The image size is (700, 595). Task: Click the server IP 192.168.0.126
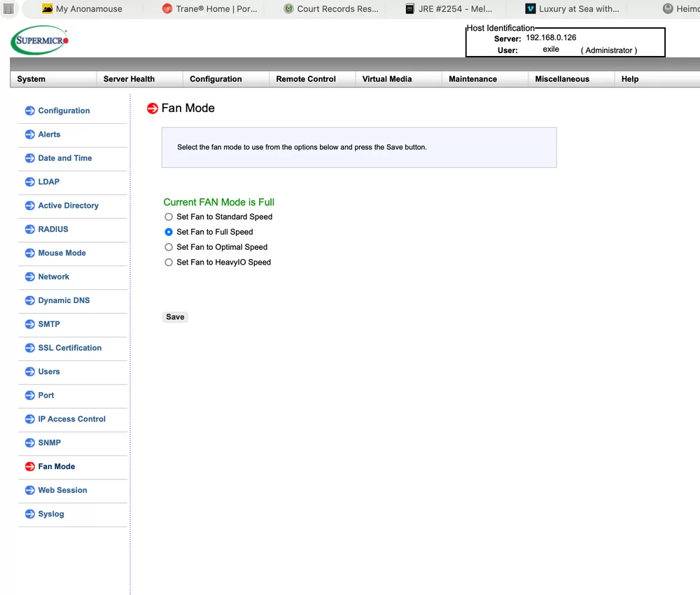click(551, 38)
